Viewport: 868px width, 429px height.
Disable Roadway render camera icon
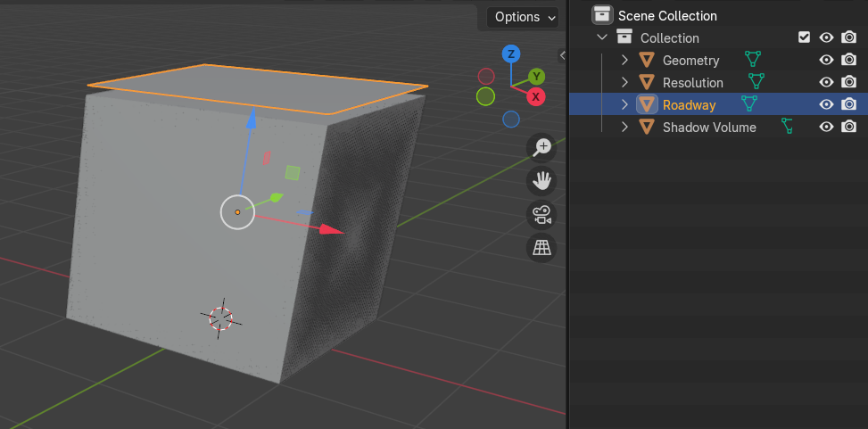[x=848, y=104]
